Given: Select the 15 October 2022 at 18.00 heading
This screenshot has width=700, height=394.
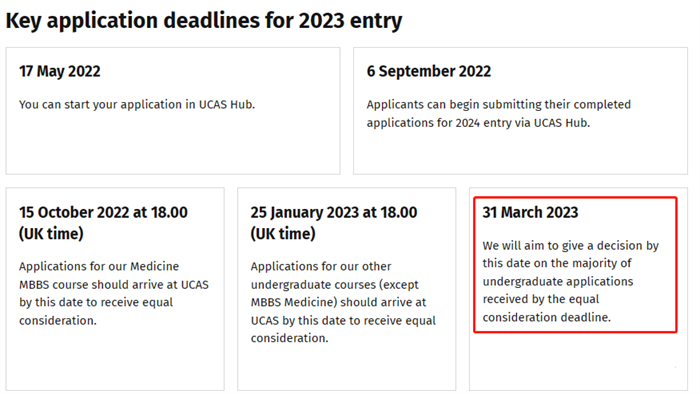Looking at the screenshot, I should 103,223.
